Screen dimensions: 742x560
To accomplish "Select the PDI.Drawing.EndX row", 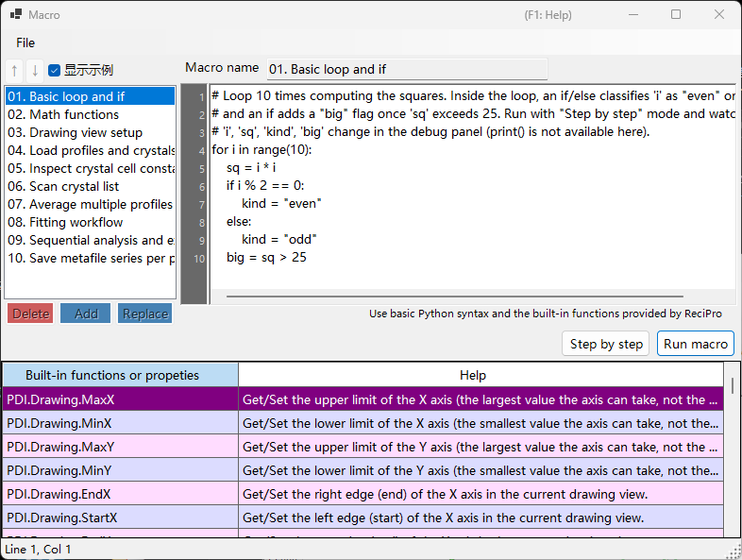I will (x=363, y=494).
